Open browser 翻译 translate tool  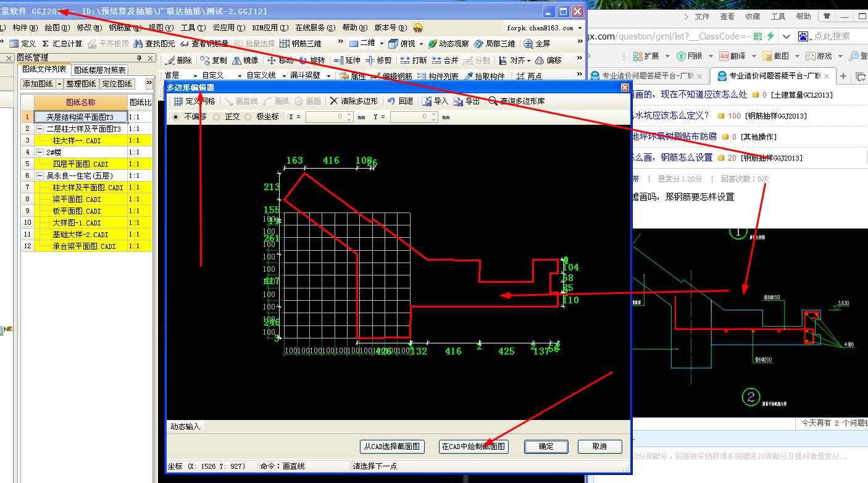[732, 56]
